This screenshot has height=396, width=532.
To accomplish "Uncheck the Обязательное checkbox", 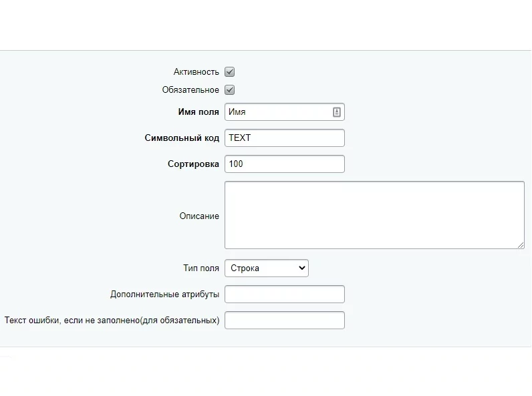I will tap(230, 90).
